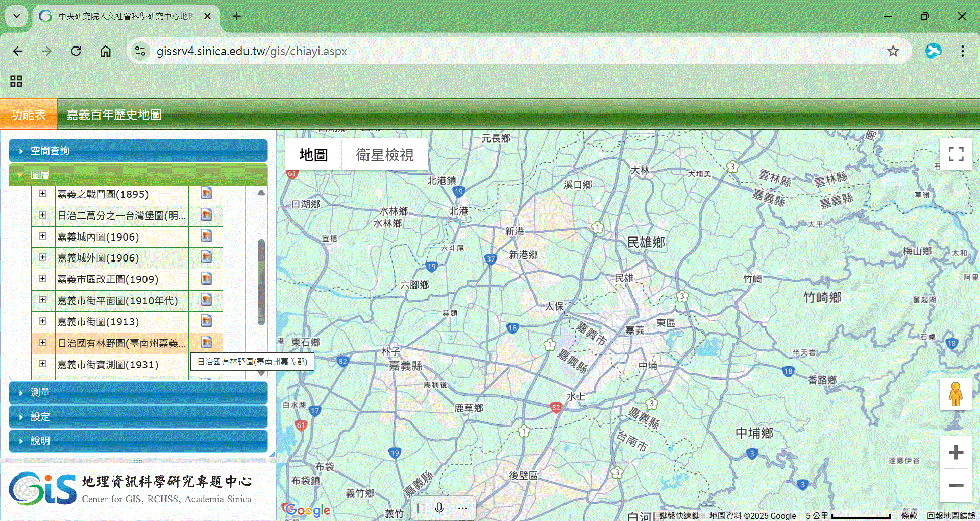Switch map to 衛星檢視 satellite view
This screenshot has height=521, width=980.
384,155
